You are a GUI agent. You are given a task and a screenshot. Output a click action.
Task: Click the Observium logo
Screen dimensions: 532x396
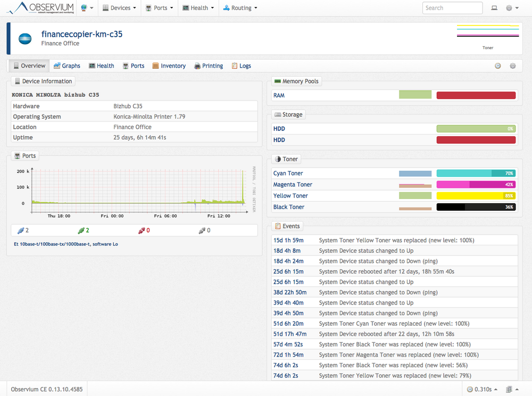tap(40, 8)
